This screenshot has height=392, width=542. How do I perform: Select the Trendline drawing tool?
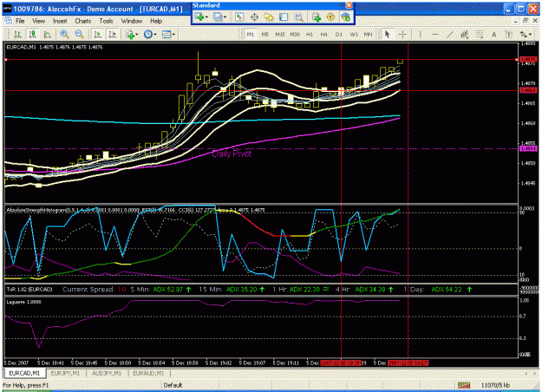pos(450,34)
